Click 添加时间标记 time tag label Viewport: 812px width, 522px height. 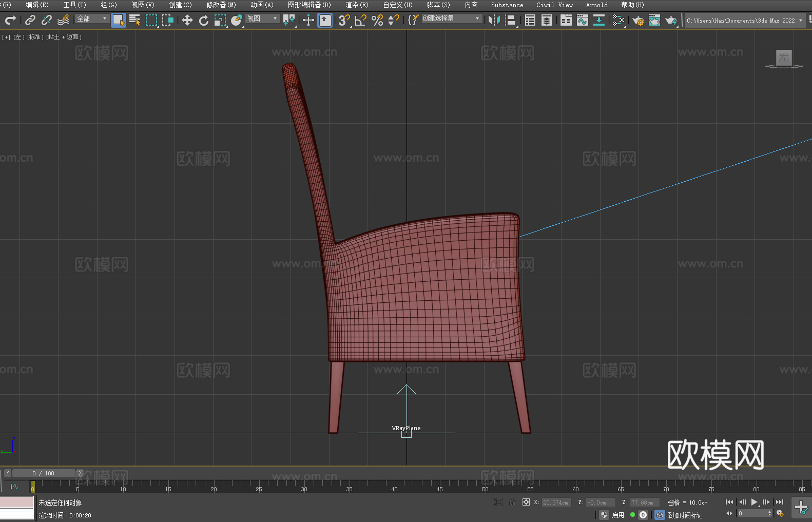(684, 515)
